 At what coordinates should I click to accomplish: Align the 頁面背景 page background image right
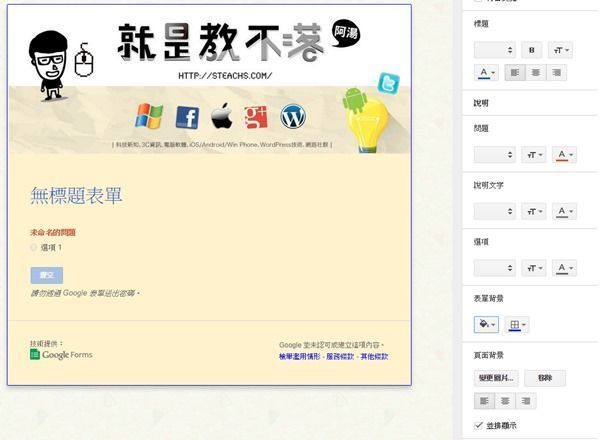pos(526,401)
